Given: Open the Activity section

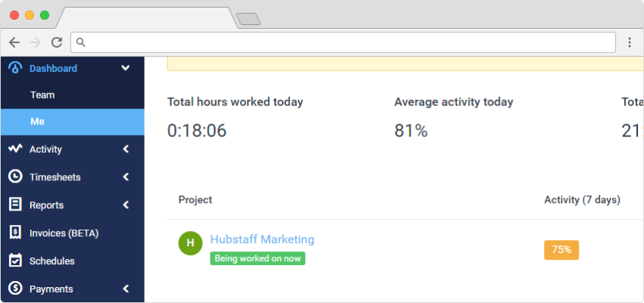Looking at the screenshot, I should [72, 149].
